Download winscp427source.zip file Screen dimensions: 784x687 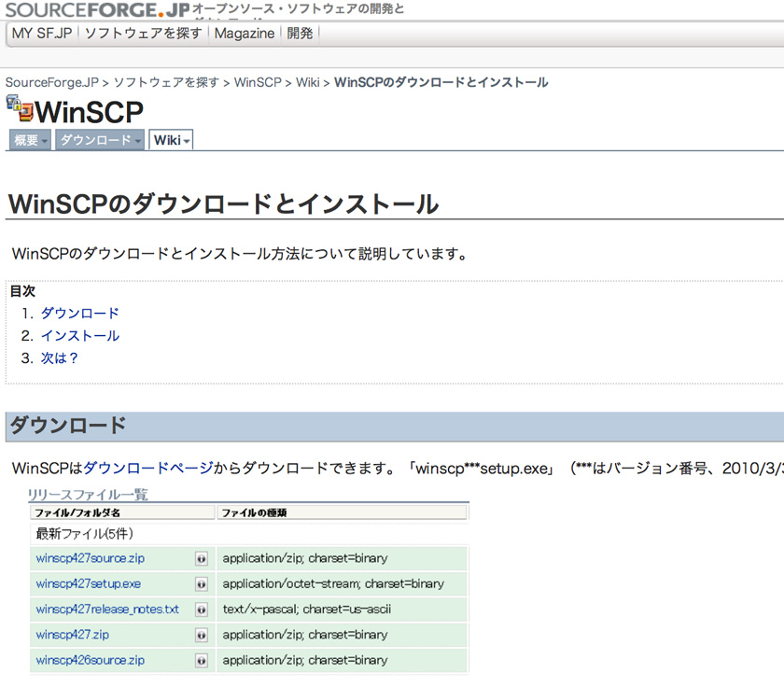pos(90,558)
